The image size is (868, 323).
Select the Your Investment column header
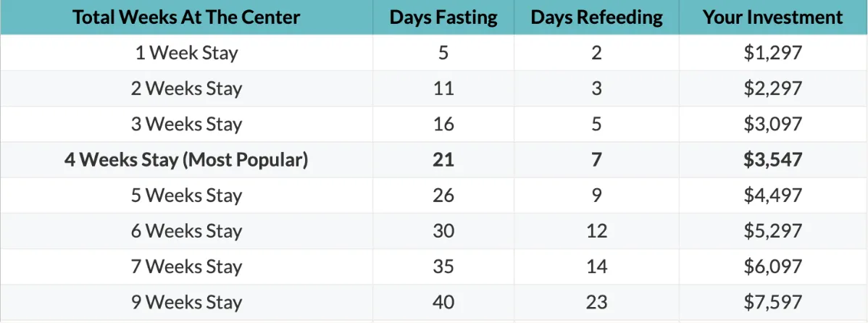[x=773, y=17]
